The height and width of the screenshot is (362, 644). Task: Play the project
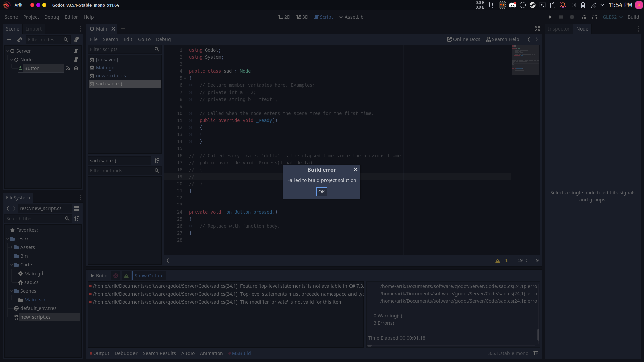click(x=550, y=17)
